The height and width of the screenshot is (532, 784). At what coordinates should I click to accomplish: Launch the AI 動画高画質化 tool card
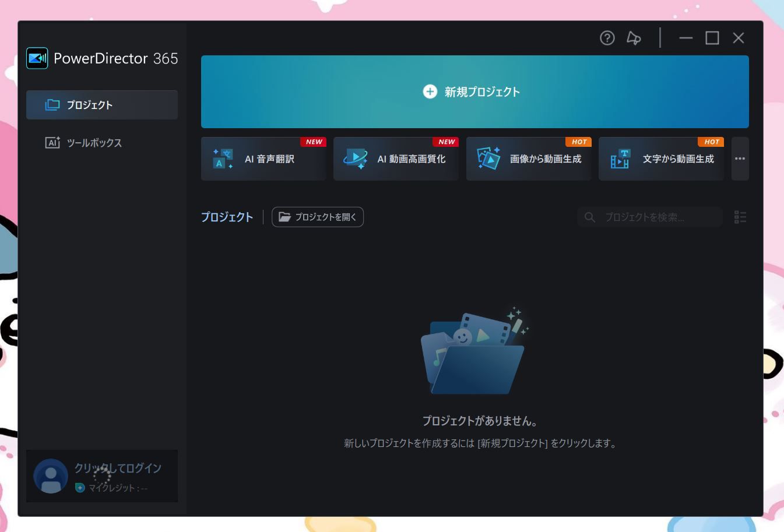click(396, 158)
